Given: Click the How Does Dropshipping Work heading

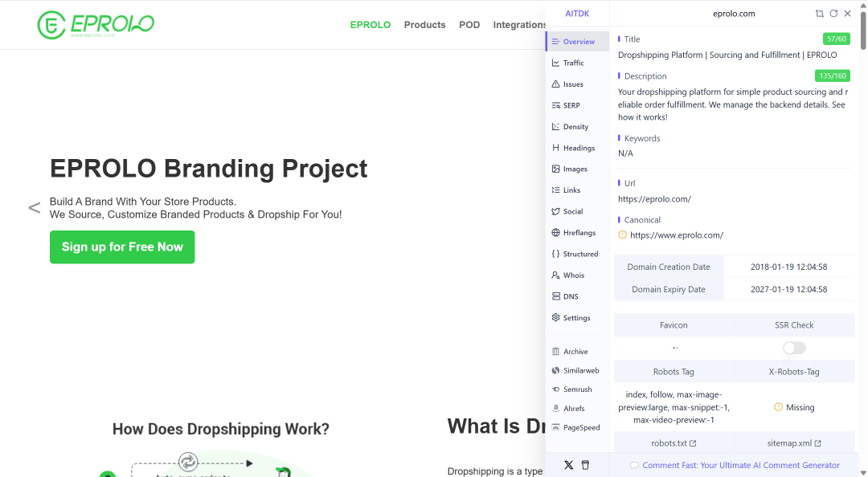Looking at the screenshot, I should [221, 429].
